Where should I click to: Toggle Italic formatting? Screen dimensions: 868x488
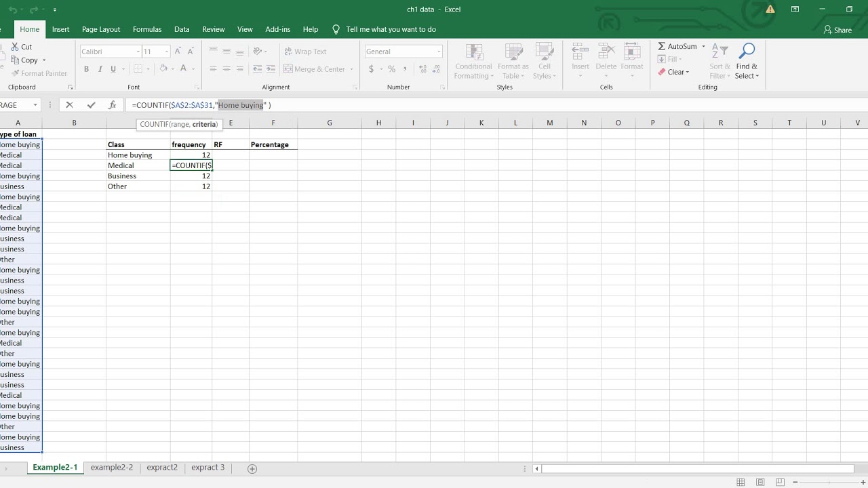100,69
